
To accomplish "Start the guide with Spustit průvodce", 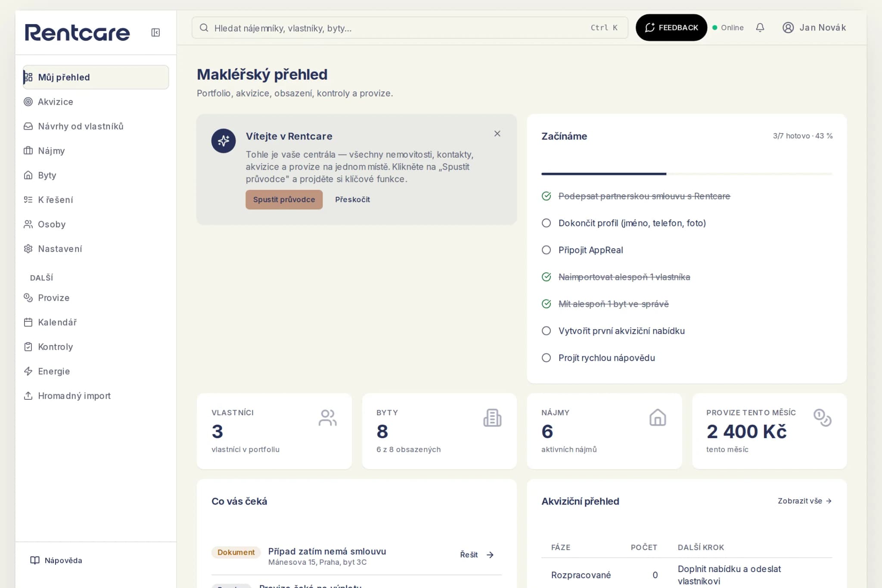I will point(284,199).
